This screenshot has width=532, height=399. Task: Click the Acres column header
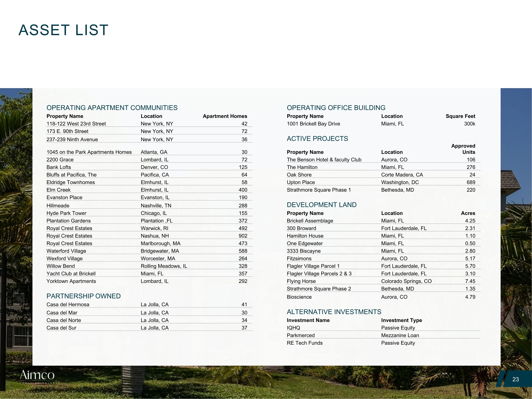468,213
